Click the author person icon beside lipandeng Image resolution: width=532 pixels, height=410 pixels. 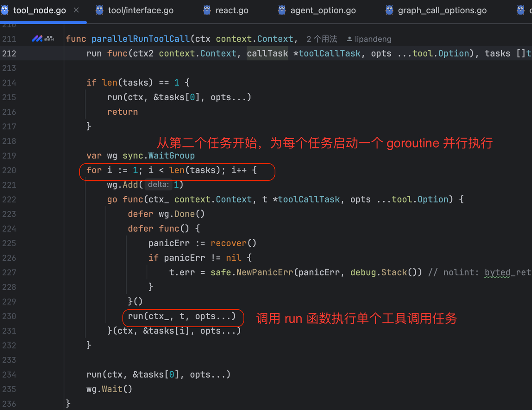click(x=350, y=39)
